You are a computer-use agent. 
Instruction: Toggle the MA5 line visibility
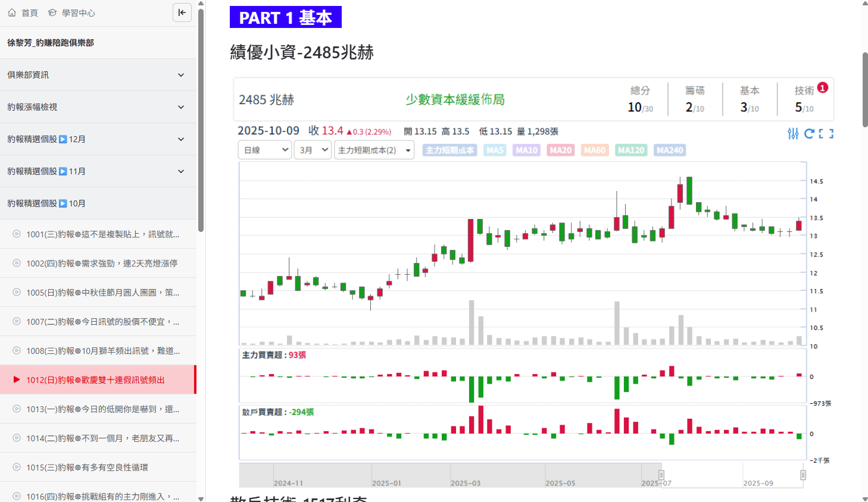[x=495, y=150]
